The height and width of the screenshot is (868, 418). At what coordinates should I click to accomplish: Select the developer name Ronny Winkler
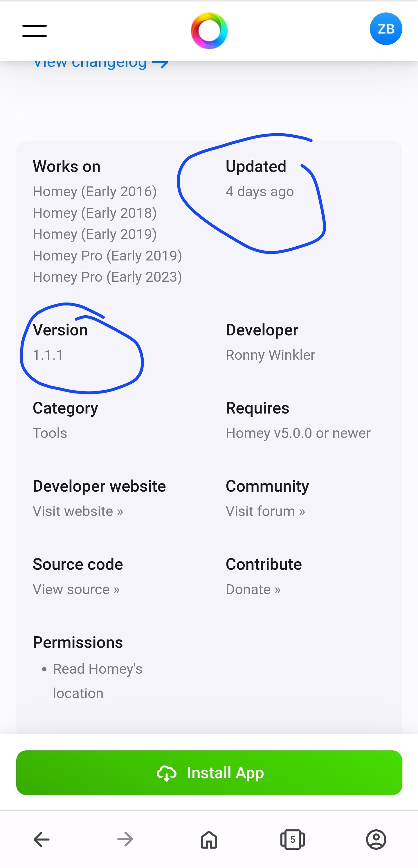coord(271,355)
